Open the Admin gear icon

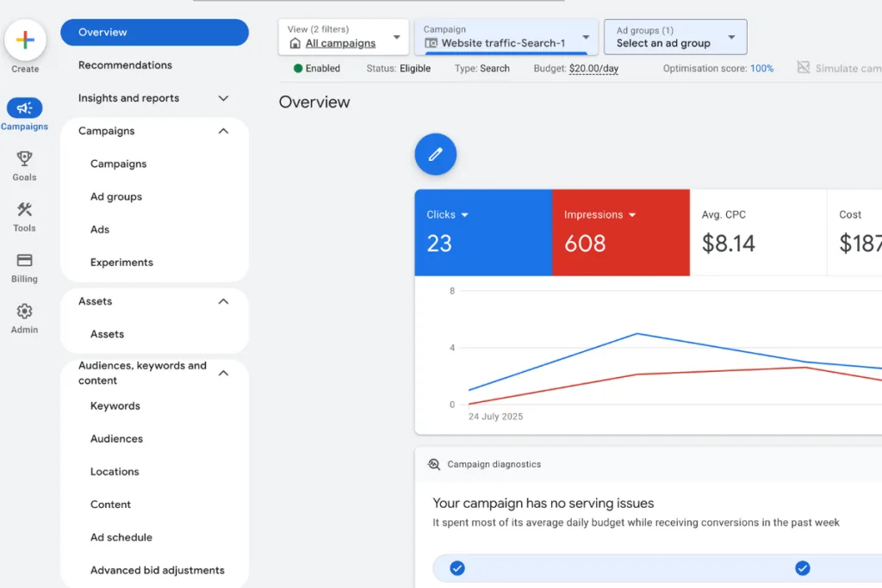tap(24, 311)
